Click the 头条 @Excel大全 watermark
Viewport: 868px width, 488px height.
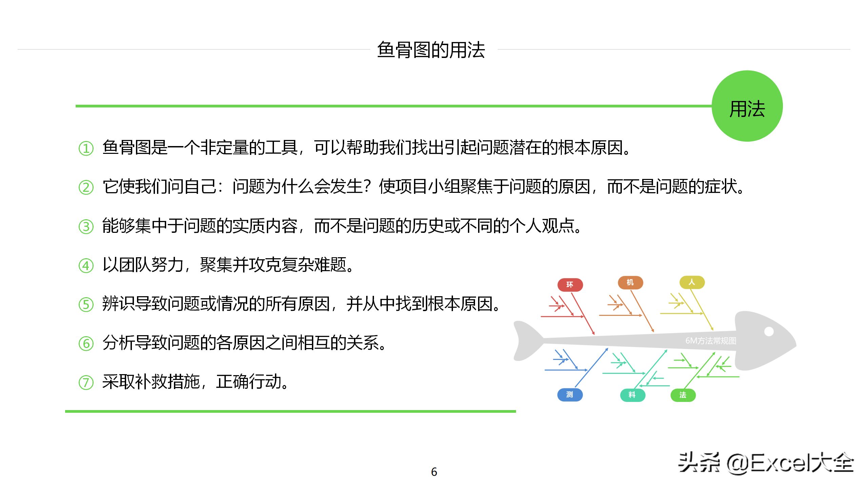(766, 463)
